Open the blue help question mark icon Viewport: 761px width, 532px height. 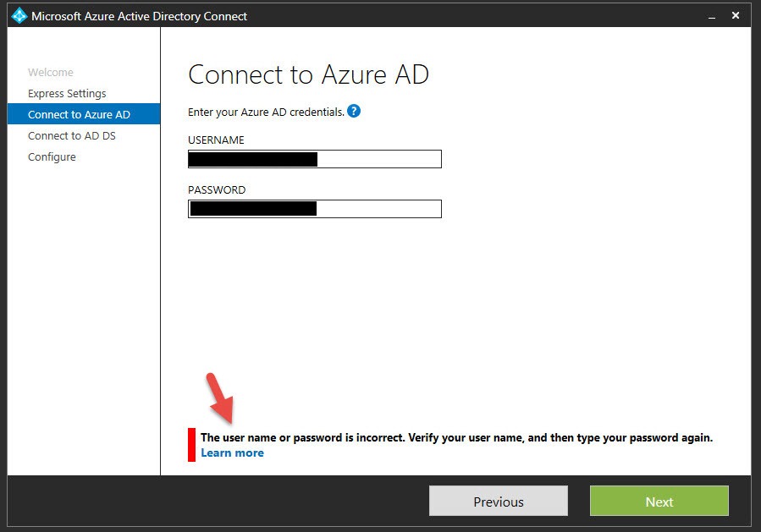(354, 112)
